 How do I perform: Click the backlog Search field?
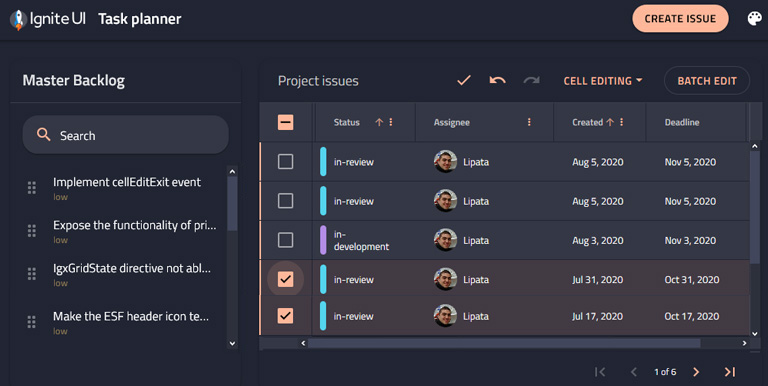125,135
